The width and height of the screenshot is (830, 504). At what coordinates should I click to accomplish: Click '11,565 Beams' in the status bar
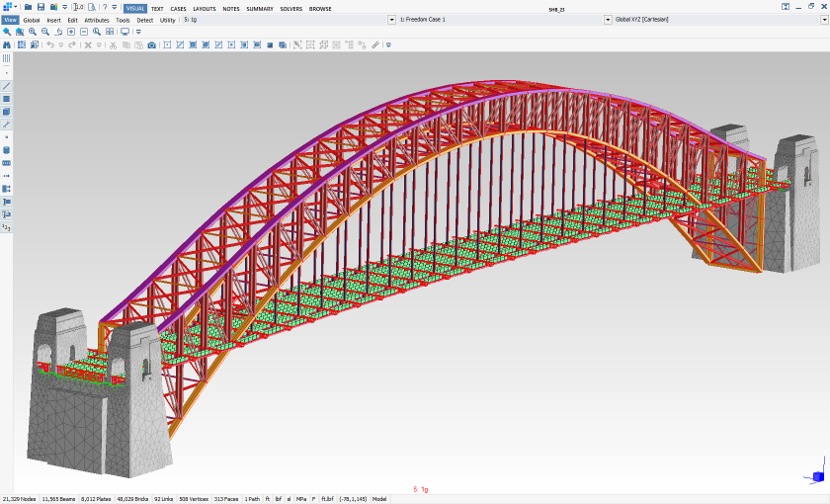point(58,499)
